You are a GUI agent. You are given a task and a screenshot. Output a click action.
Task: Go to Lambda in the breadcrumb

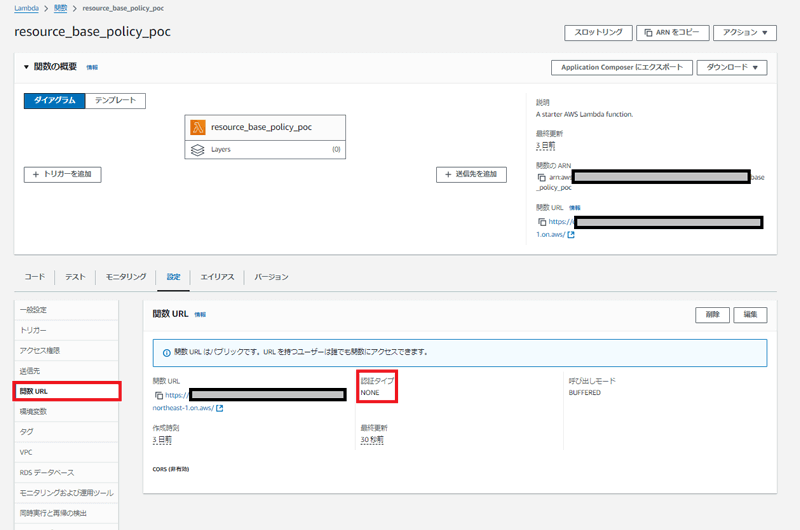(x=27, y=8)
